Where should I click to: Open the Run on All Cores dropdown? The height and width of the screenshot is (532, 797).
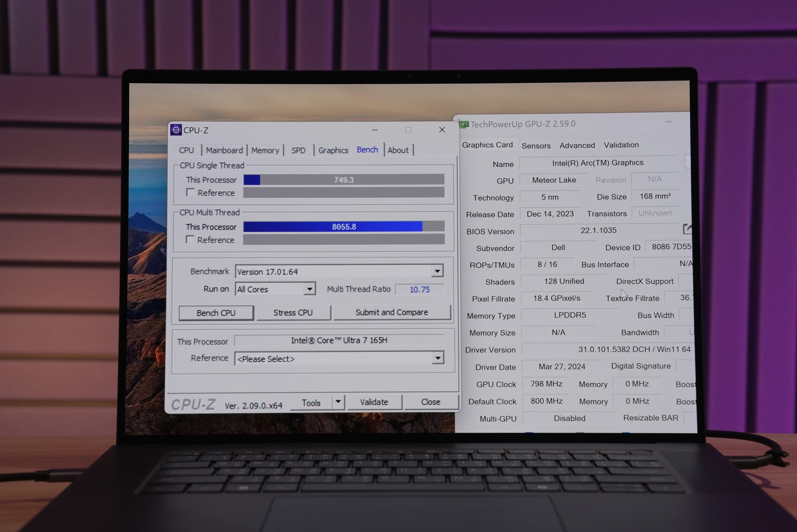[309, 289]
